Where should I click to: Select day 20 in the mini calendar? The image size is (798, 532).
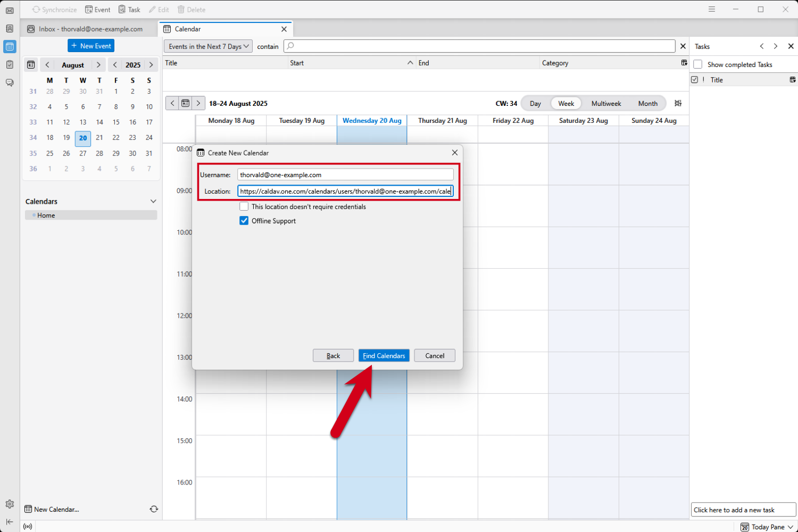(x=82, y=138)
